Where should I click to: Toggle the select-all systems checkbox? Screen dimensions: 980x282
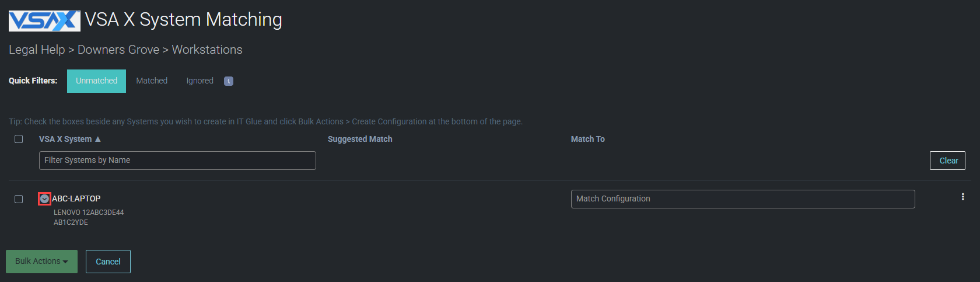click(x=19, y=139)
